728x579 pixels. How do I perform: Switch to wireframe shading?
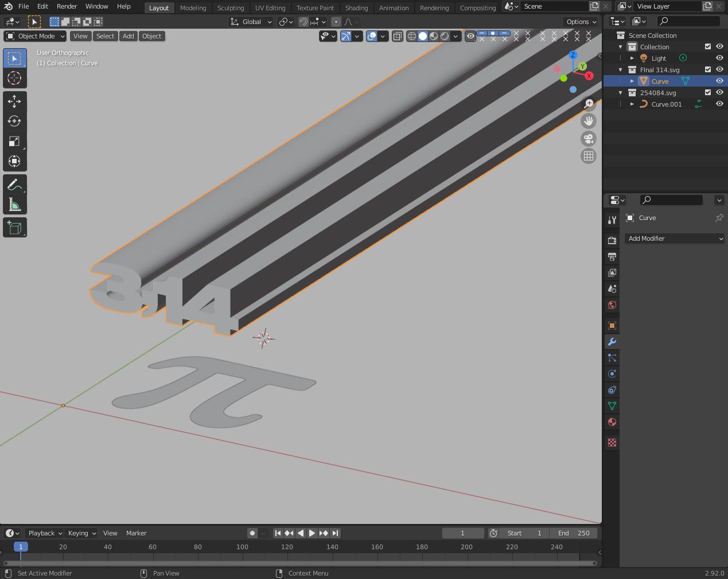click(412, 36)
